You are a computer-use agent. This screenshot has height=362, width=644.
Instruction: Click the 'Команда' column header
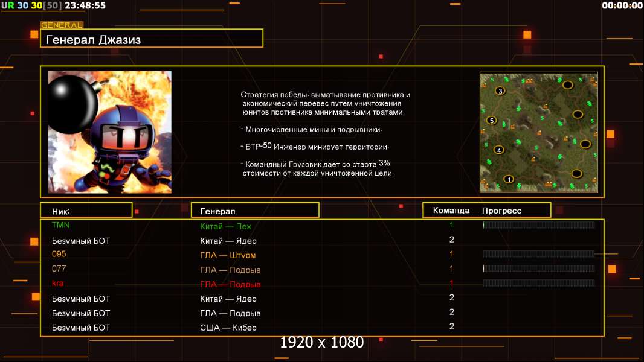coord(451,211)
